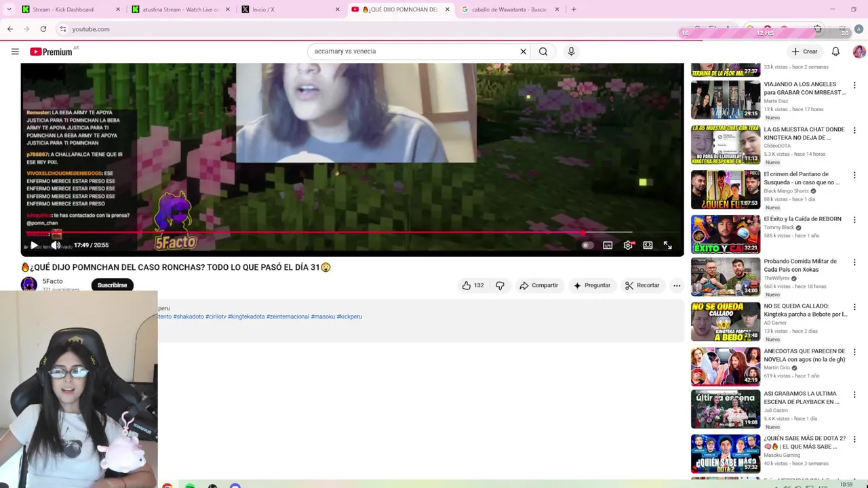
Task: Toggle subtitles in the video player
Action: tap(608, 245)
